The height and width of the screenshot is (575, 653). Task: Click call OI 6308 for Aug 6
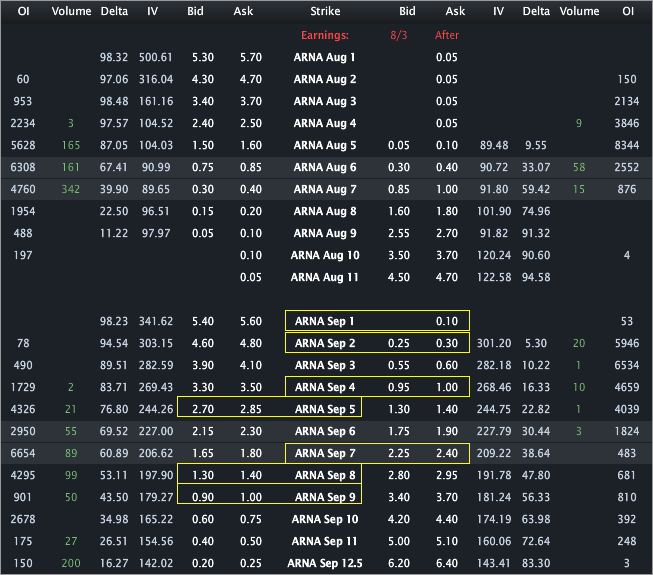[23, 167]
